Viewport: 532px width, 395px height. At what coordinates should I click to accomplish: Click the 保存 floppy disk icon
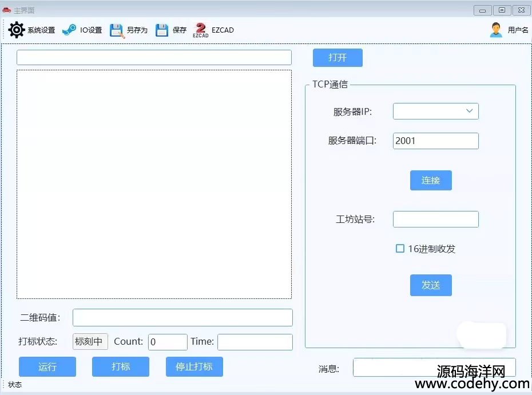tap(162, 30)
